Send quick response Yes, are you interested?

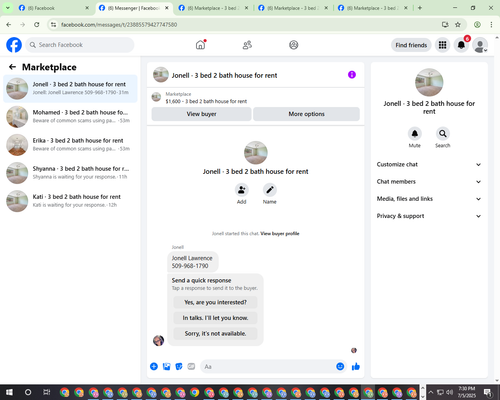click(215, 302)
